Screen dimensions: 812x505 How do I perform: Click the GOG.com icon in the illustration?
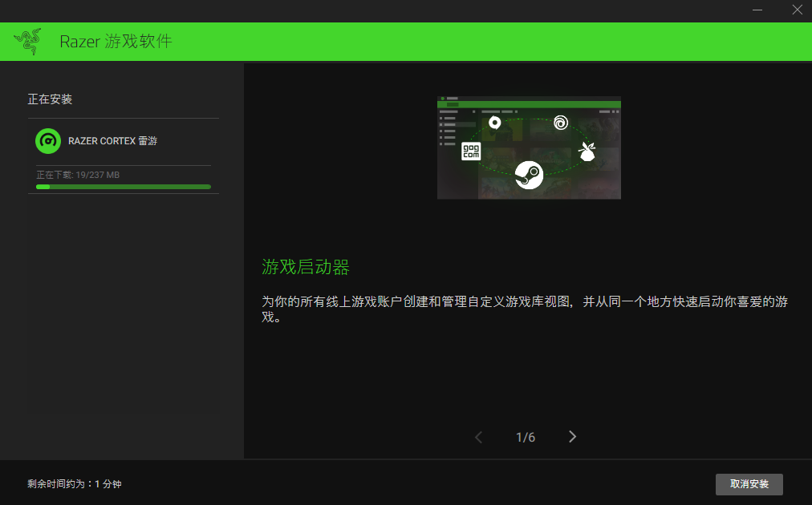471,151
